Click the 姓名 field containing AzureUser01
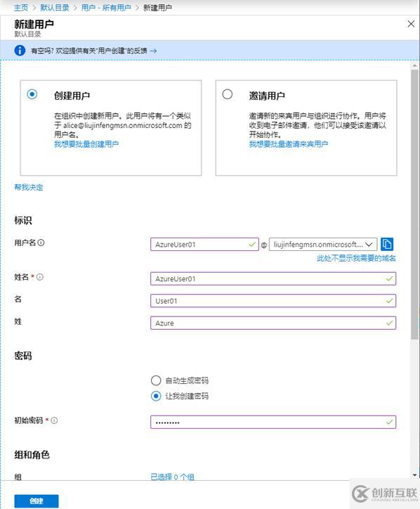Viewport: 420px width, 509px height. (x=273, y=278)
